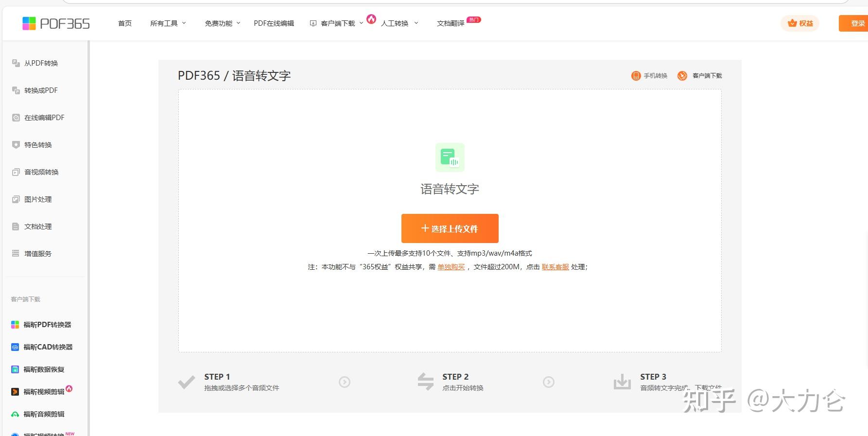Click the 权益 crown button
The height and width of the screenshot is (436, 868).
tap(800, 23)
